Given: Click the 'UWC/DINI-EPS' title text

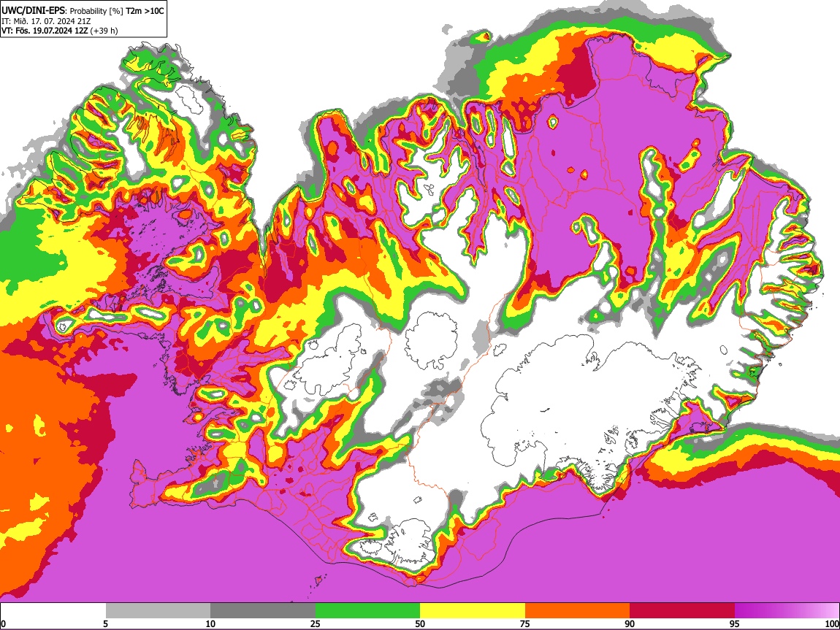Looking at the screenshot, I should coord(33,11).
